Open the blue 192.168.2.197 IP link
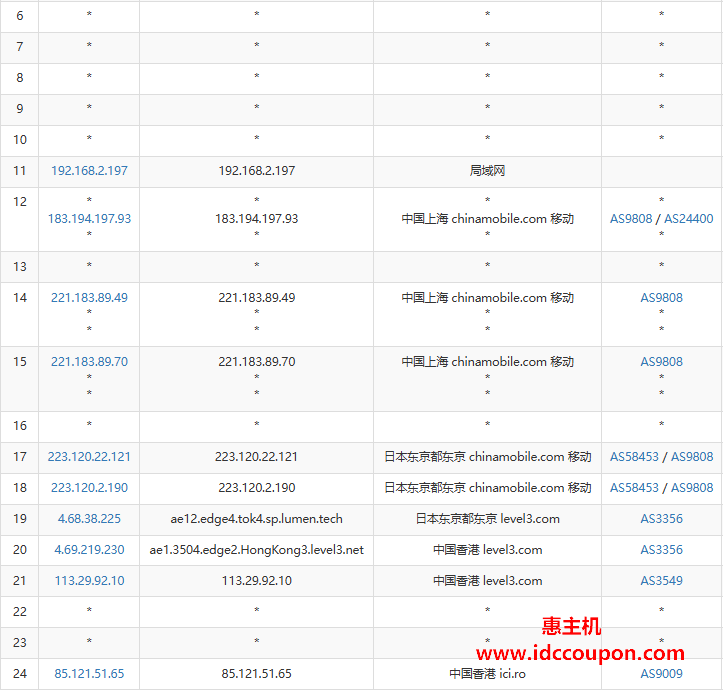723x691 pixels. click(89, 171)
